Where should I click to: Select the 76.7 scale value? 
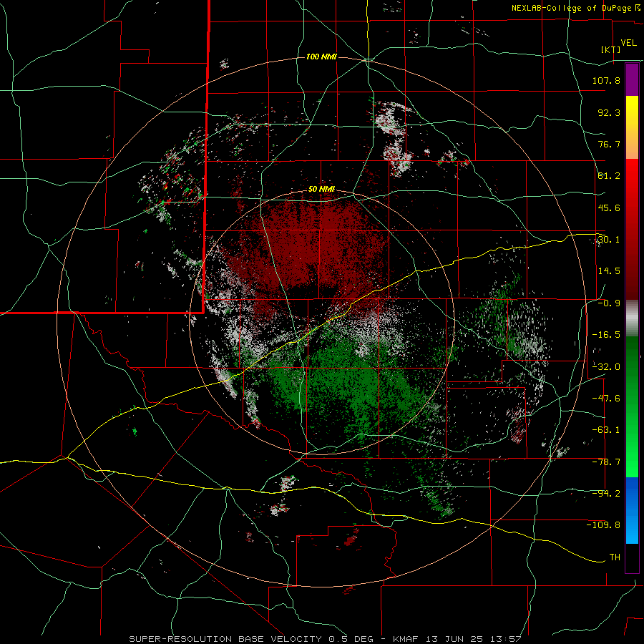pyautogui.click(x=609, y=144)
